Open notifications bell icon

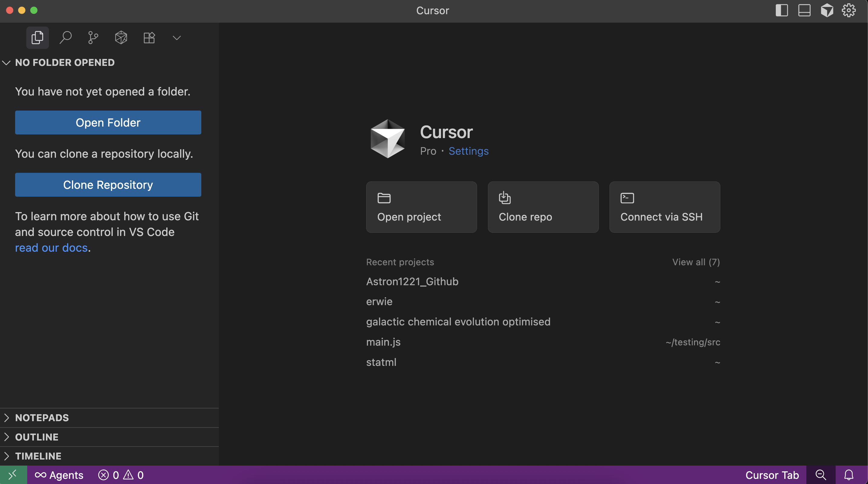tap(849, 475)
